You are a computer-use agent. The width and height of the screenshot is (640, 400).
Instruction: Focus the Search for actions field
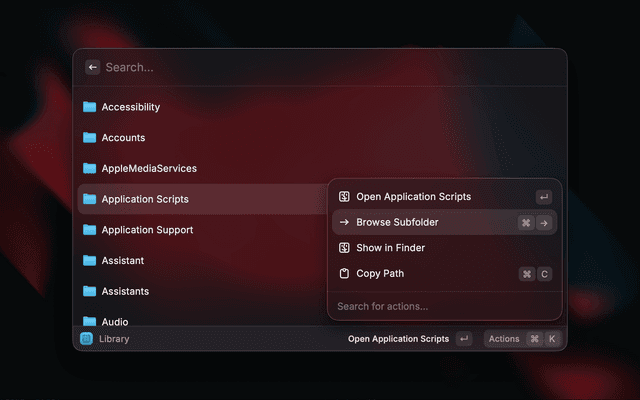(x=444, y=306)
